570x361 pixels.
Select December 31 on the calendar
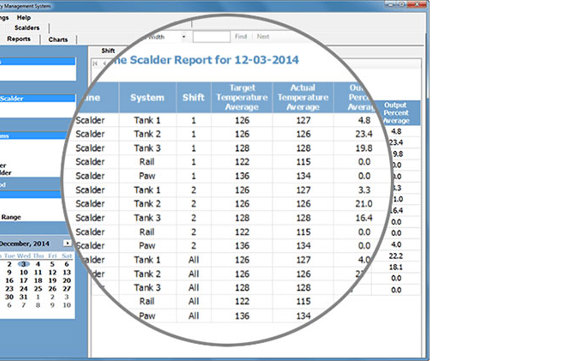[24, 297]
